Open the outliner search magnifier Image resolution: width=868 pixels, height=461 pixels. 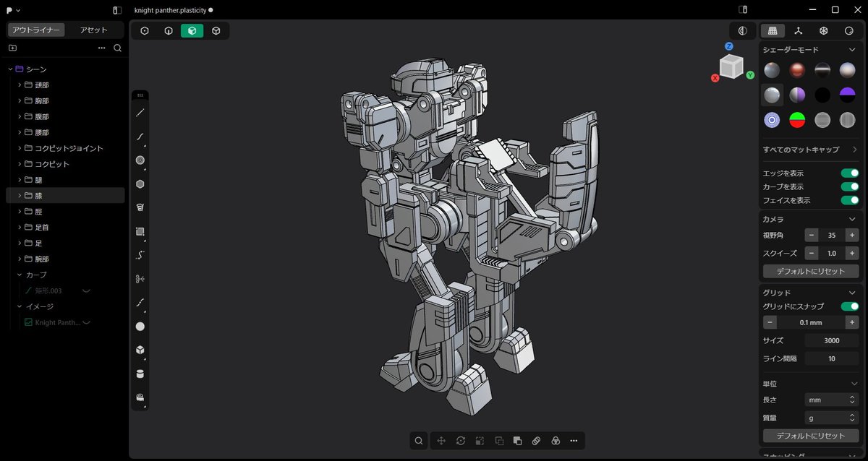coord(117,48)
